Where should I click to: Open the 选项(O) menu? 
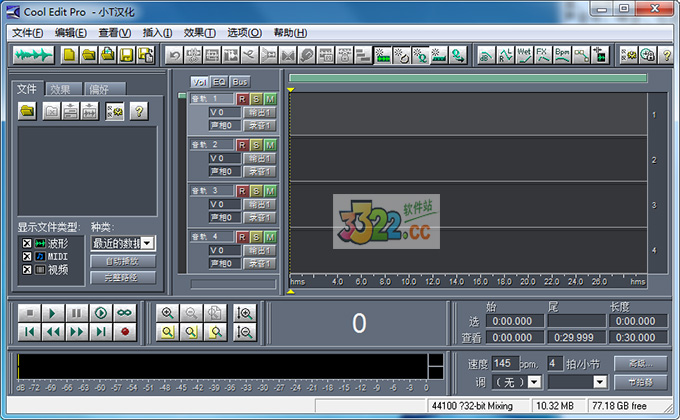pos(245,33)
